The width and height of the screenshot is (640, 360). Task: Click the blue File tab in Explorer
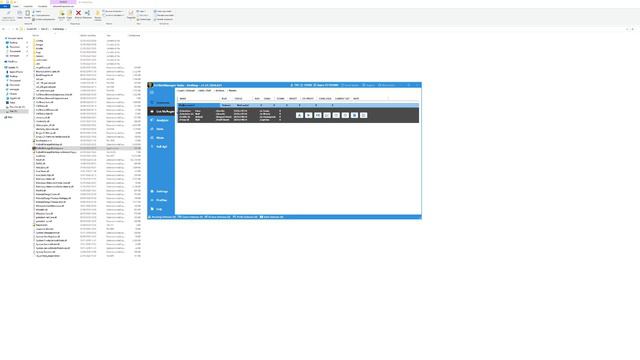click(5, 7)
